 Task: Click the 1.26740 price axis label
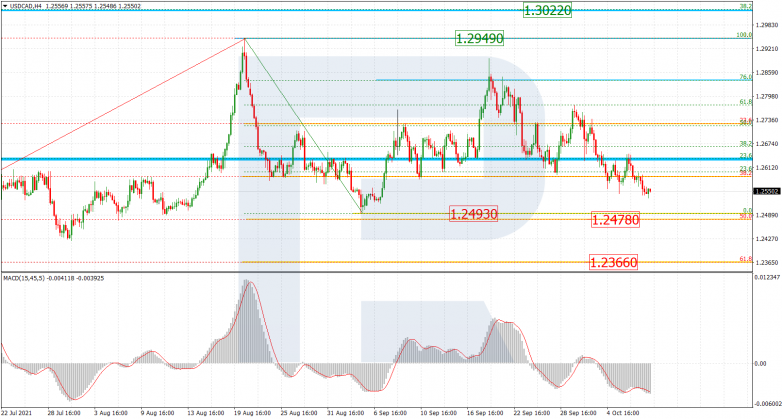767,144
